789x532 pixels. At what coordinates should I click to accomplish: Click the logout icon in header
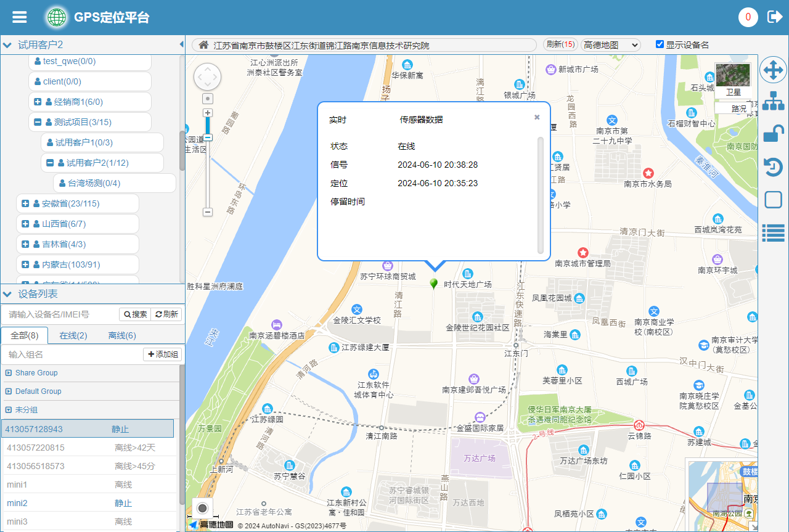coord(774,17)
